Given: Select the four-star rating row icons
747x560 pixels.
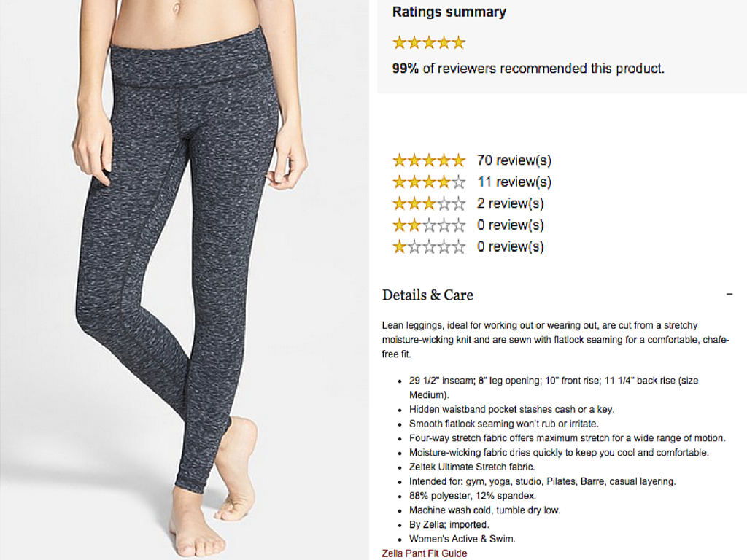Looking at the screenshot, I should (428, 182).
